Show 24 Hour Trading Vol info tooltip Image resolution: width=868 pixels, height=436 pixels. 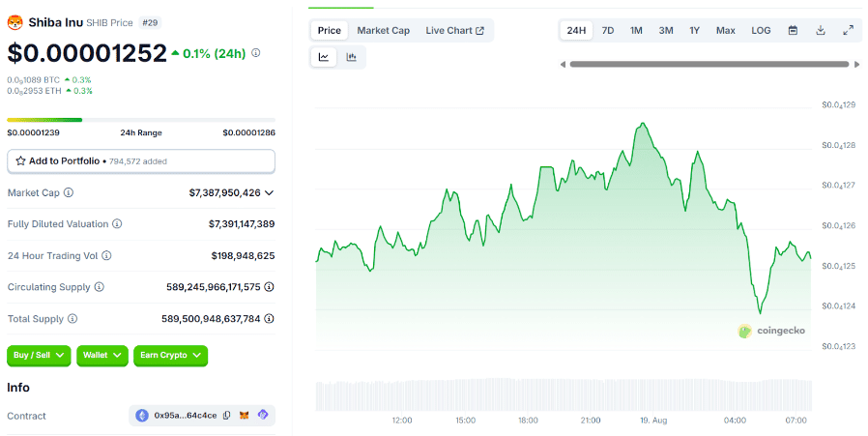(106, 255)
